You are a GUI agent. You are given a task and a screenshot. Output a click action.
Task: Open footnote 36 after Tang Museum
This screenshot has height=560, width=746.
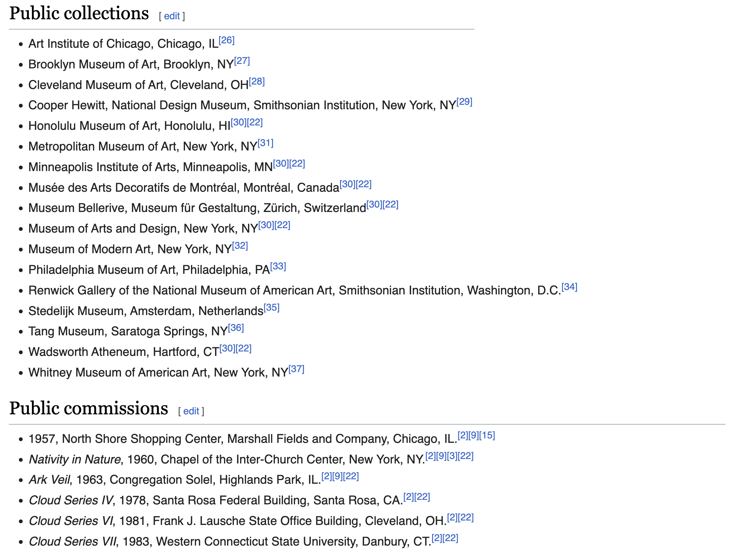[x=236, y=328]
